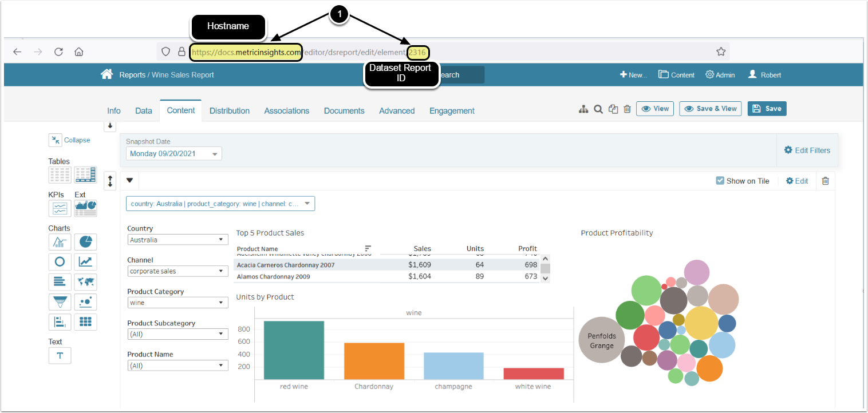Insert a donut chart from Charts
This screenshot has height=413, width=868.
[x=60, y=262]
